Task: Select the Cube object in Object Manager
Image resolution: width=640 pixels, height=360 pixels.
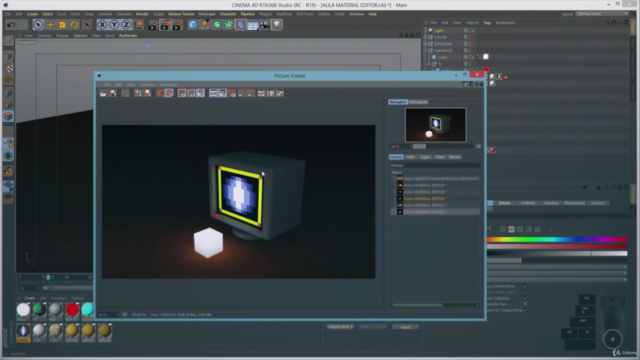Action: point(442,58)
